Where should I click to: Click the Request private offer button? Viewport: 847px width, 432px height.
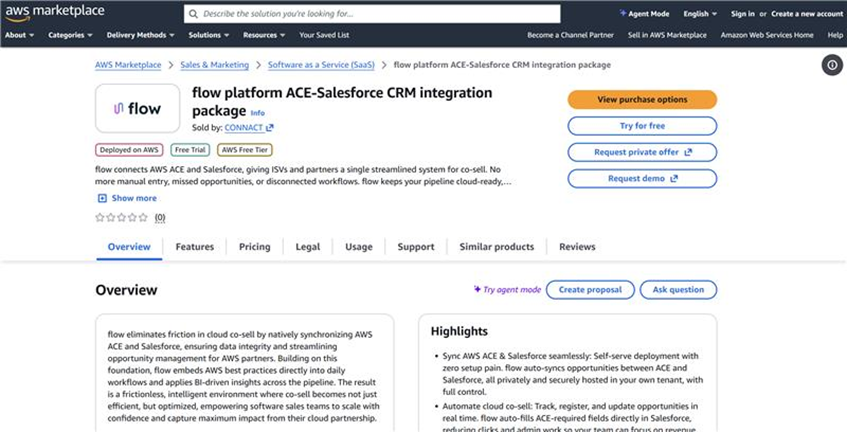(x=642, y=152)
